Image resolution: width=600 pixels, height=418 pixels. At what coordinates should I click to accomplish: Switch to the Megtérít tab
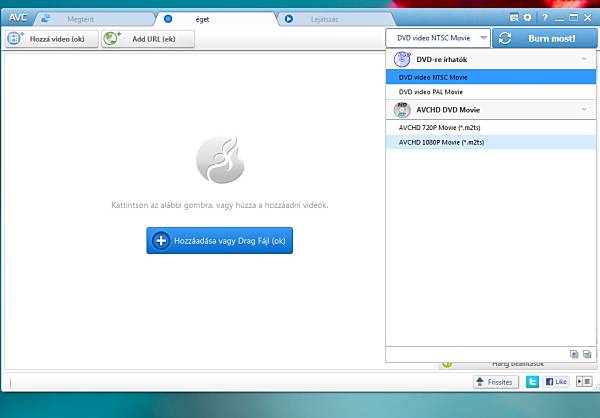[x=94, y=19]
